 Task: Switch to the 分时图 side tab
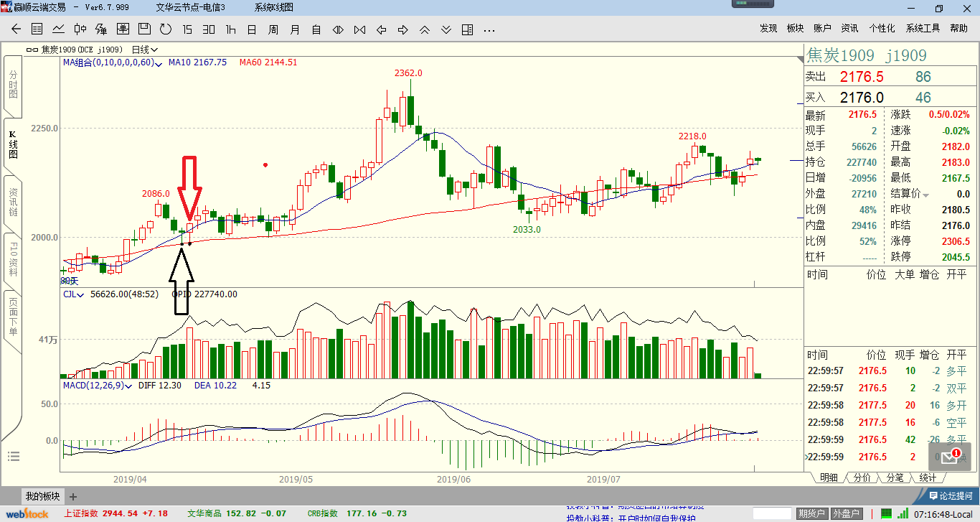(x=13, y=85)
